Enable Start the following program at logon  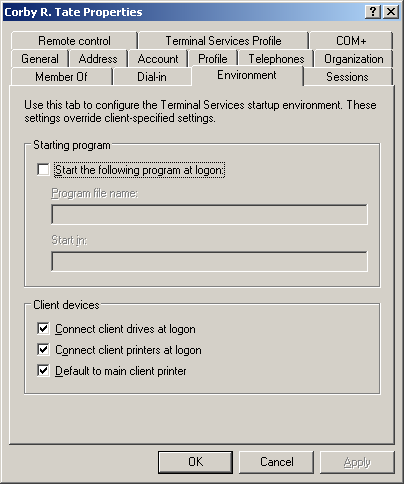43,169
